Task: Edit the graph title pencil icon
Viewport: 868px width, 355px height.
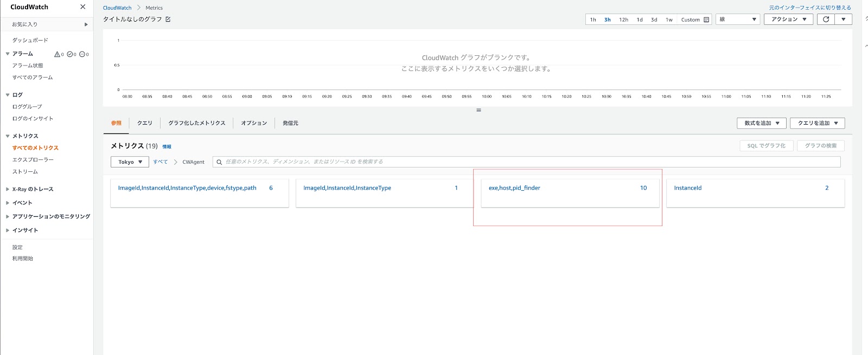Action: [x=168, y=20]
